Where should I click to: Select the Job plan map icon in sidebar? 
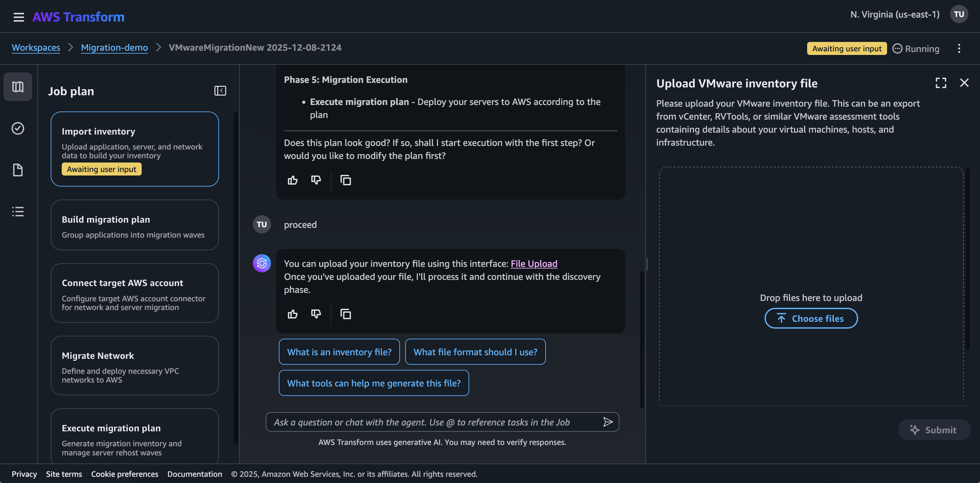click(18, 86)
